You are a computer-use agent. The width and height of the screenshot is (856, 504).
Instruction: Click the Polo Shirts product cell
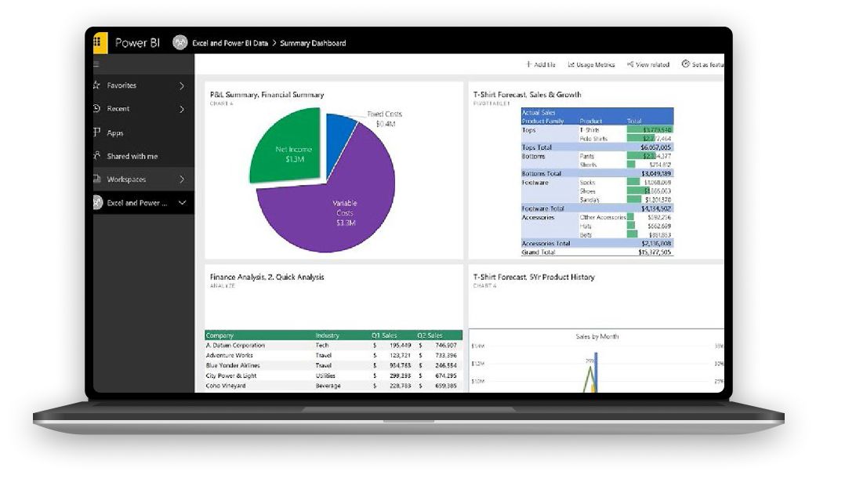click(593, 139)
